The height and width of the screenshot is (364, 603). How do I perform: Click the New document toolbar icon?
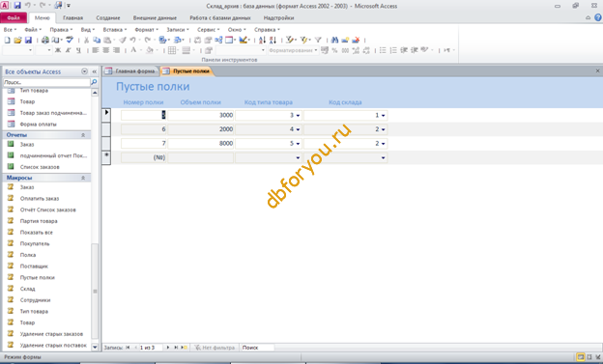7,40
